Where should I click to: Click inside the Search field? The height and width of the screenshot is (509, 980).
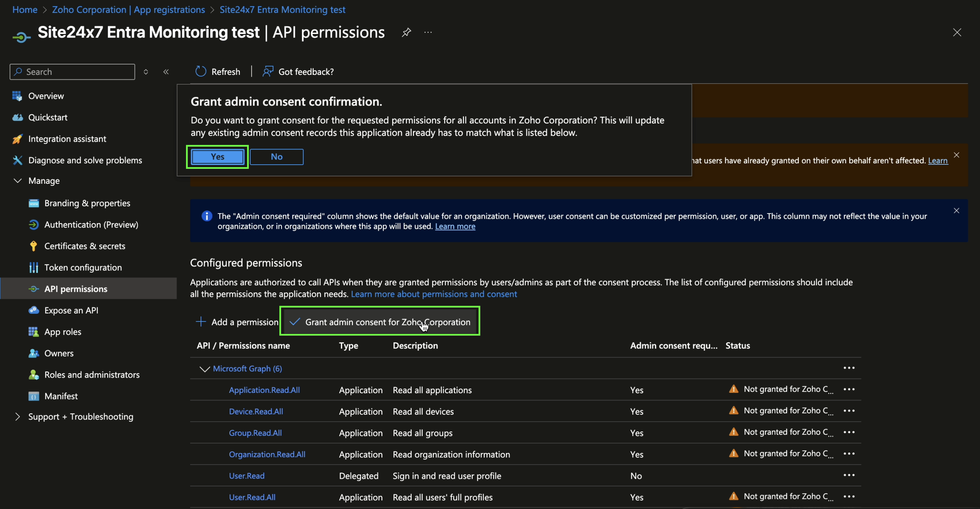click(x=72, y=71)
